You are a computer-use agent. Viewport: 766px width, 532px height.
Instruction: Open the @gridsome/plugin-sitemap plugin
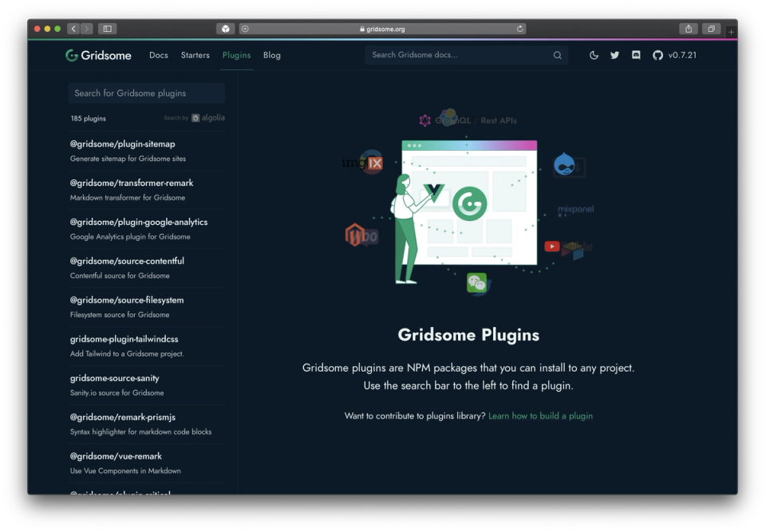pos(123,144)
